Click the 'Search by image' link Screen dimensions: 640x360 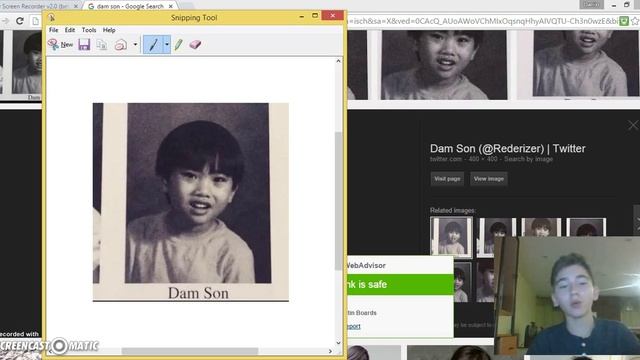528,159
